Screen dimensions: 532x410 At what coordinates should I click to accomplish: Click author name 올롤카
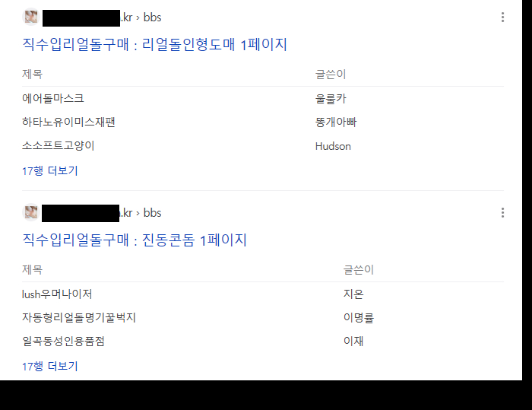click(x=331, y=98)
